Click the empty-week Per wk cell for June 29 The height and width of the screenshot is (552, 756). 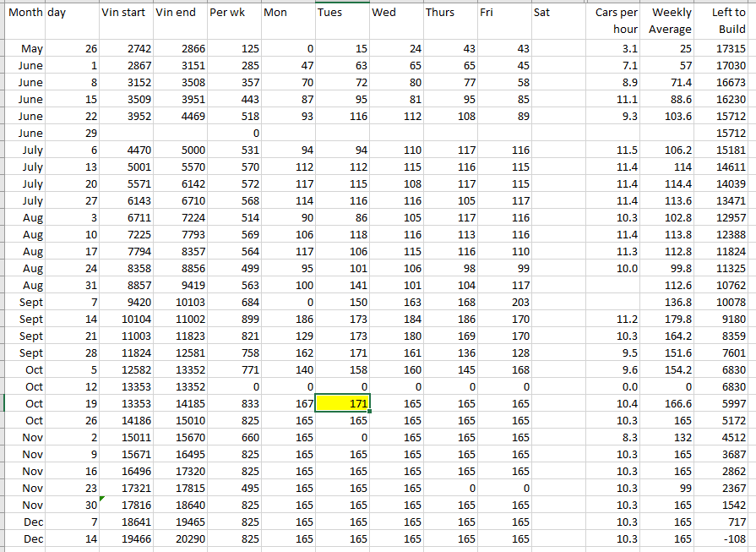coord(233,134)
